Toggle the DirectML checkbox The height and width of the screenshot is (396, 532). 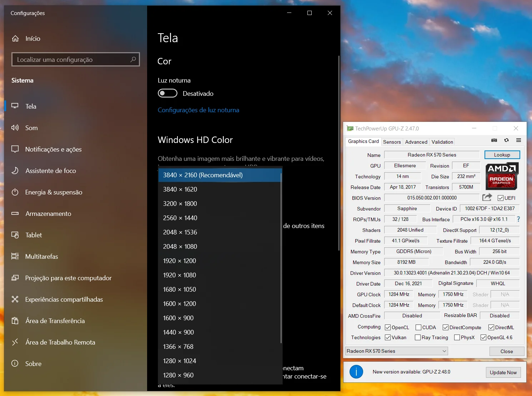[491, 327]
